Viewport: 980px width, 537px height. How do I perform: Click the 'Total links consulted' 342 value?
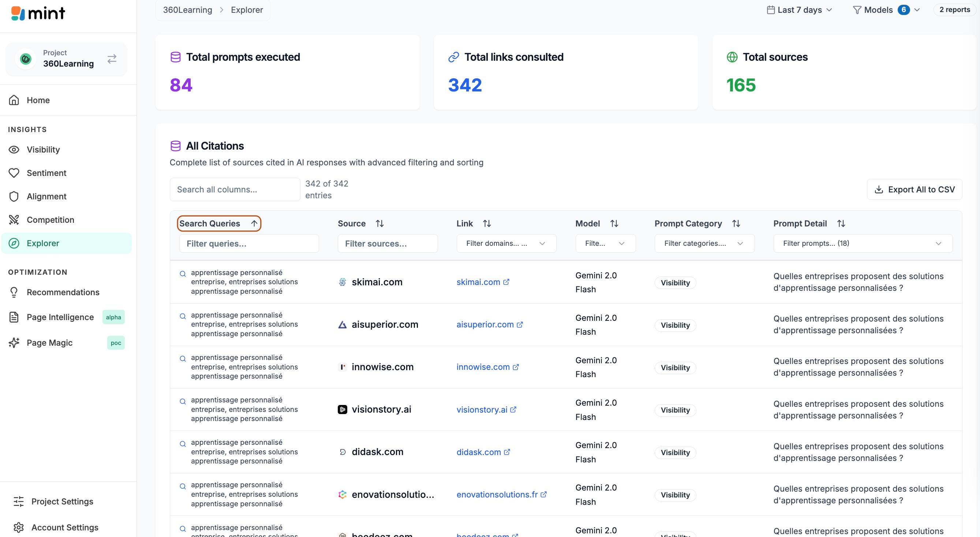click(x=465, y=85)
